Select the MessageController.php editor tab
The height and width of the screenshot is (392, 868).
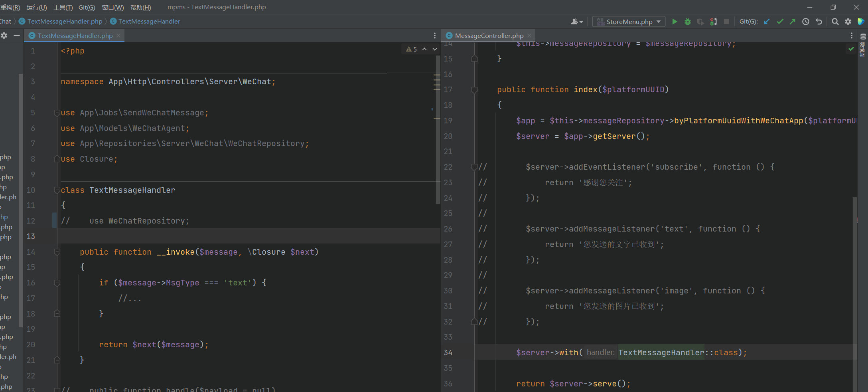(489, 36)
